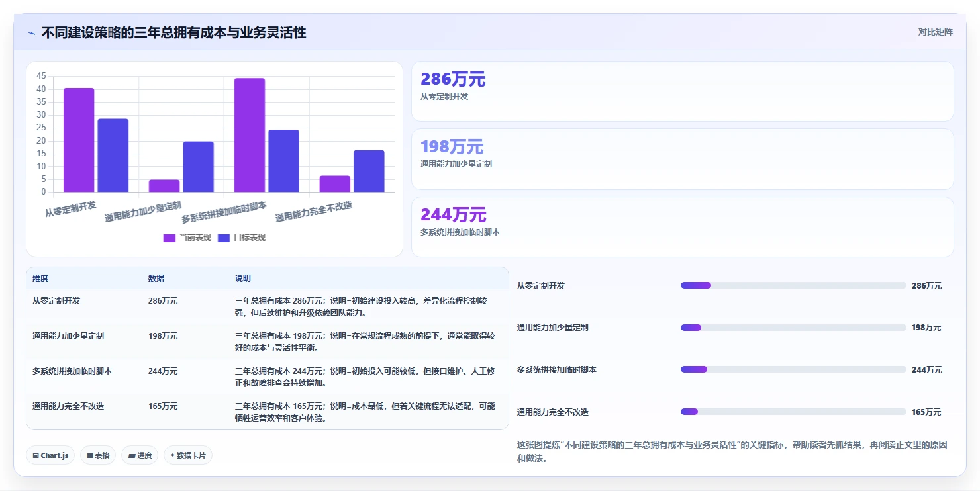Click the Chart.js tag chip
The height and width of the screenshot is (491, 980).
click(50, 455)
